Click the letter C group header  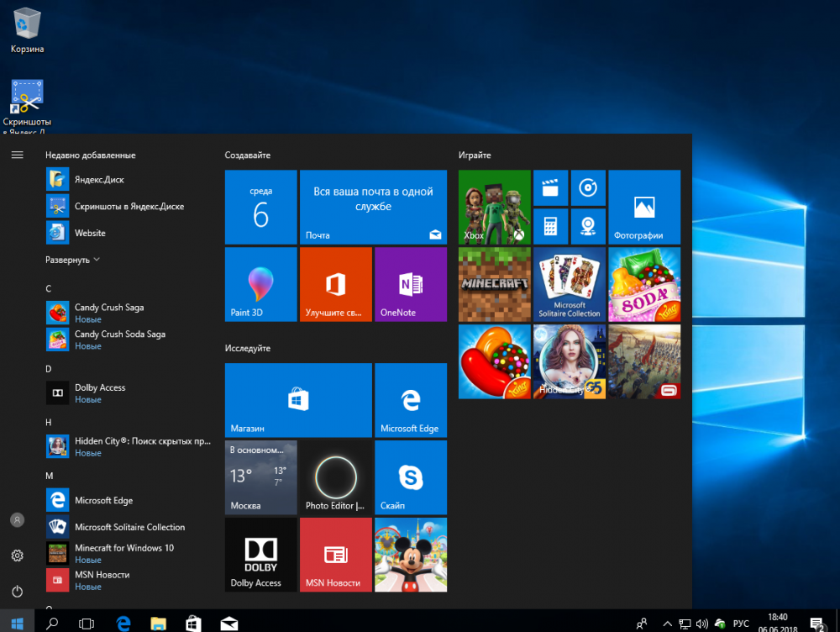(49, 288)
